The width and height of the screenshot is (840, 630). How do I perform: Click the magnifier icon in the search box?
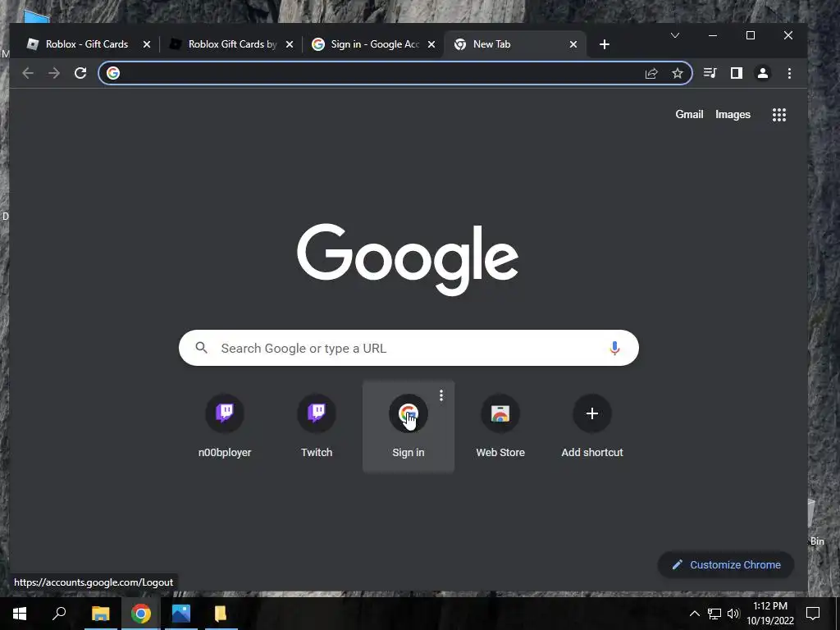point(202,348)
